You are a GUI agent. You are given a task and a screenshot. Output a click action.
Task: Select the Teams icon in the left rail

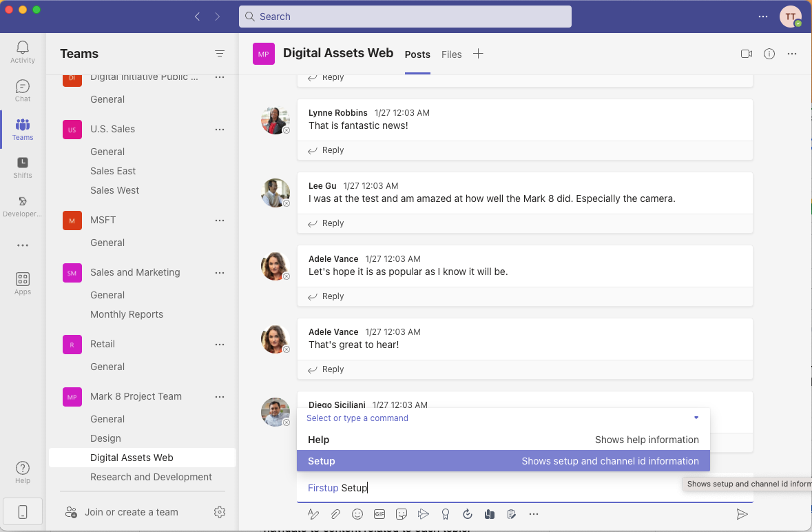coord(22,129)
